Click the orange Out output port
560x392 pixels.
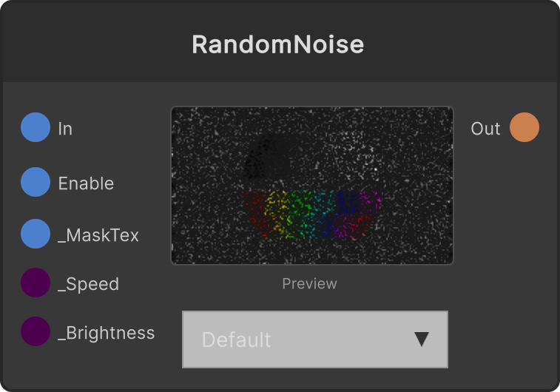tap(524, 127)
